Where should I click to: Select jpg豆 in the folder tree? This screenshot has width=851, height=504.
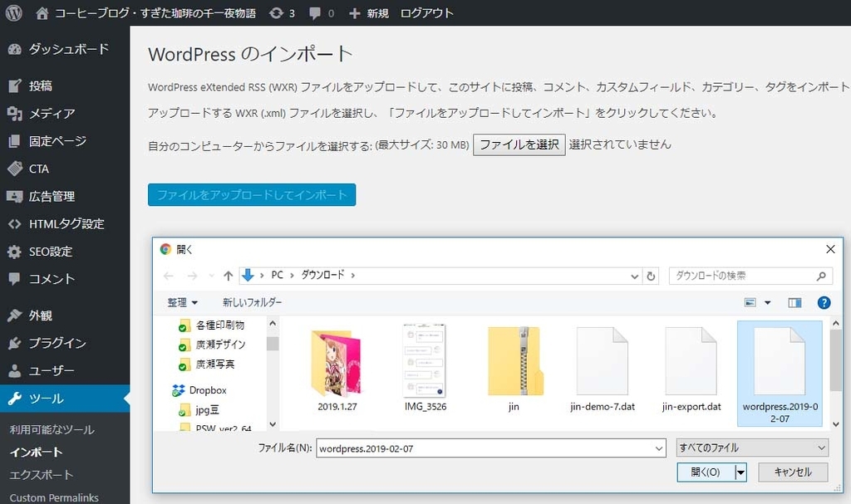[199, 410]
